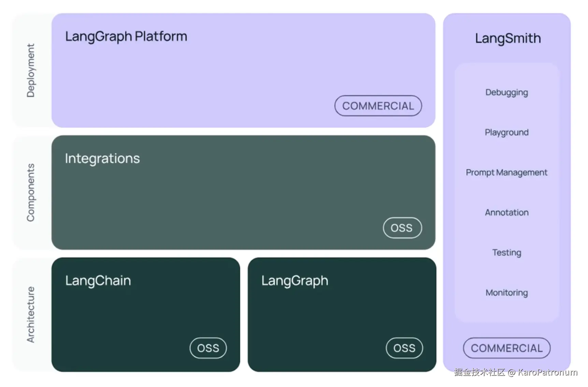Select Playground in the LangSmith list
This screenshot has height=387, width=588.
(506, 133)
